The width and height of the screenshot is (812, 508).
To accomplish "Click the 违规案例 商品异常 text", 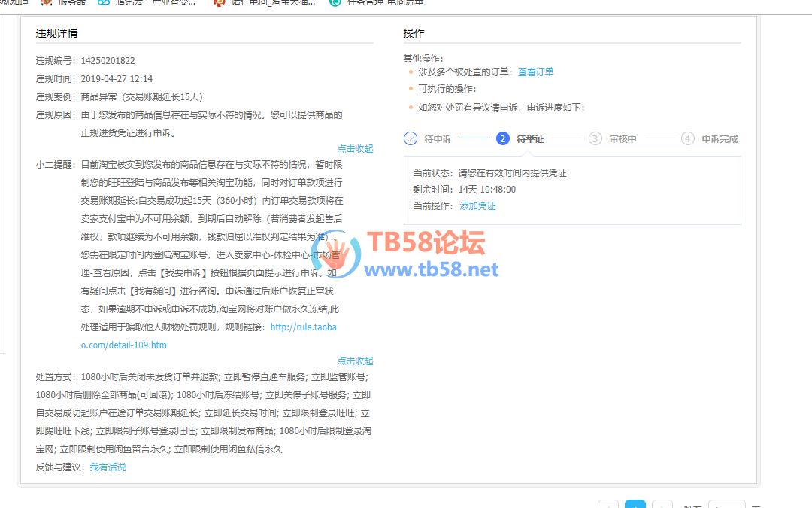I will [x=142, y=97].
